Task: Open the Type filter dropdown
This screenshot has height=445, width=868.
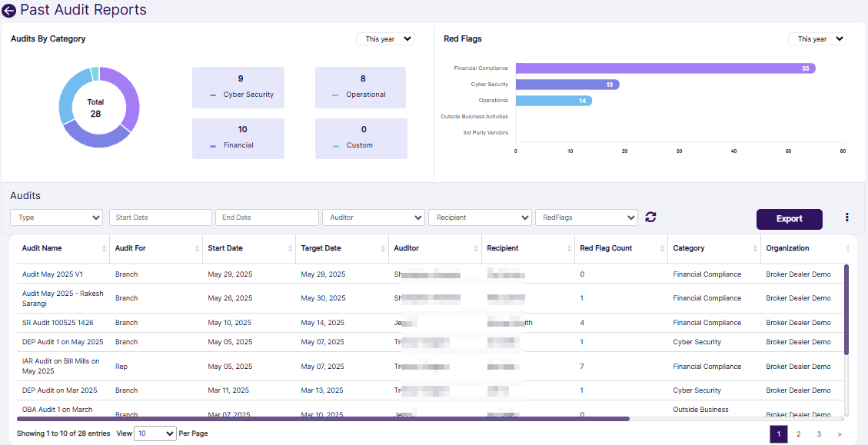Action: (x=56, y=218)
